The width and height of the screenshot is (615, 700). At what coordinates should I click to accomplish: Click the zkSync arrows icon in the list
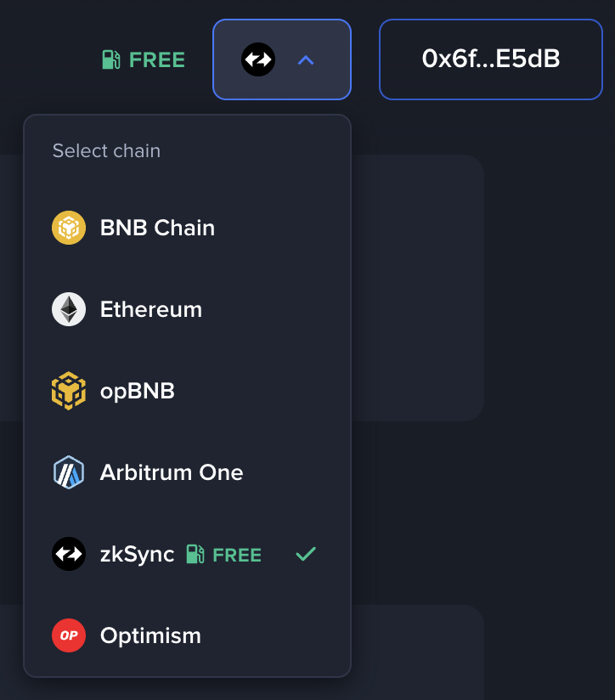(x=69, y=554)
